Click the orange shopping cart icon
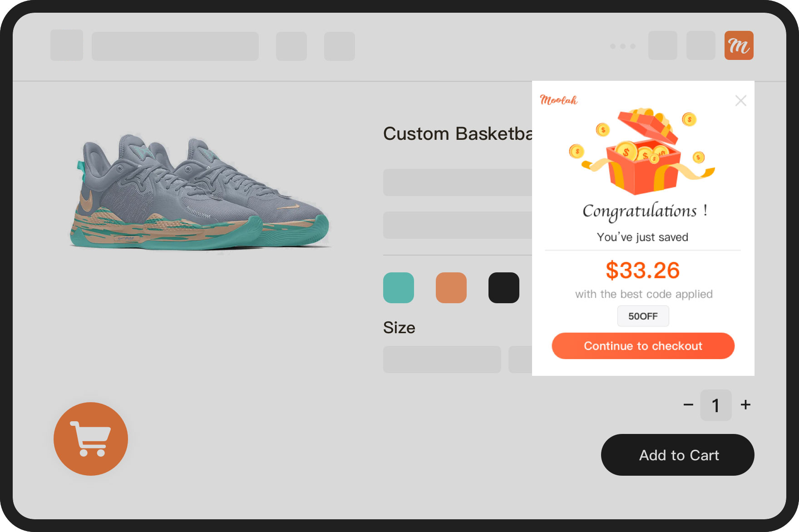799x532 pixels. coord(91,439)
